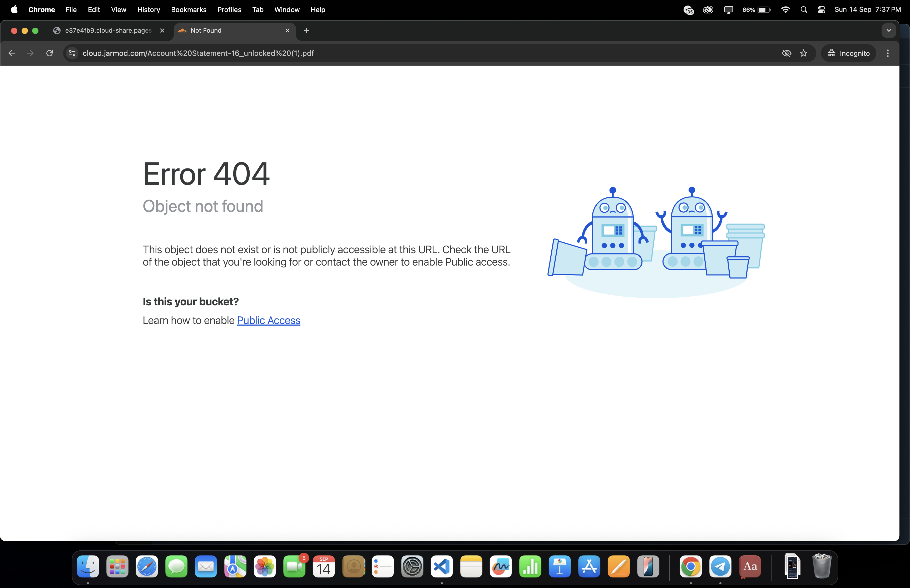The width and height of the screenshot is (910, 588).
Task: Open Finder from the Dock
Action: (x=88, y=566)
